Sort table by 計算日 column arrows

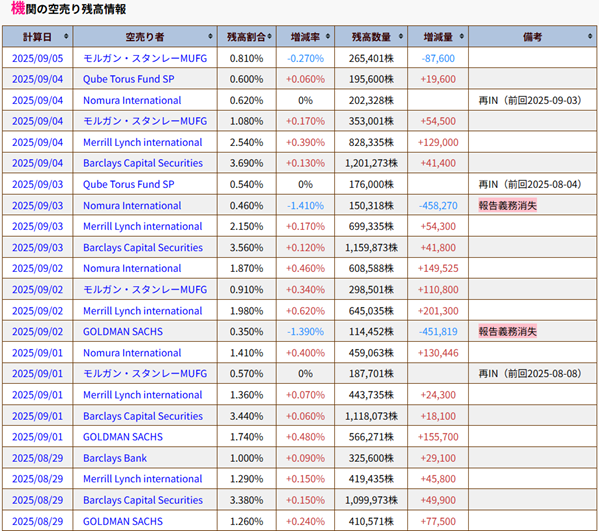coord(66,36)
